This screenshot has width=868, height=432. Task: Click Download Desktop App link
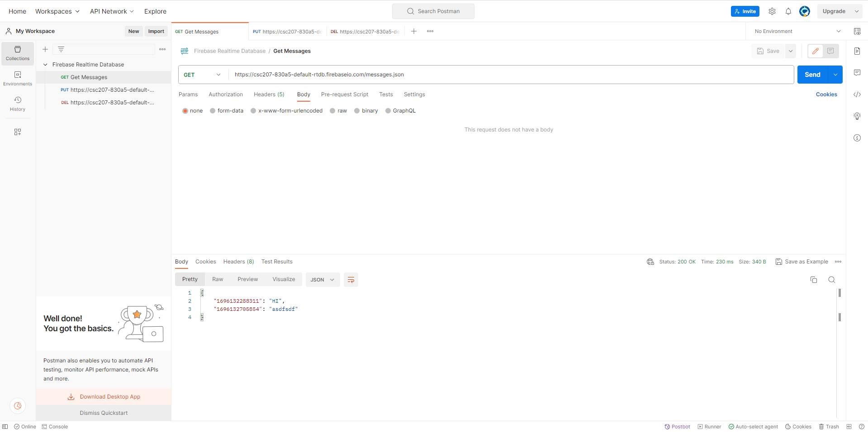pos(104,397)
